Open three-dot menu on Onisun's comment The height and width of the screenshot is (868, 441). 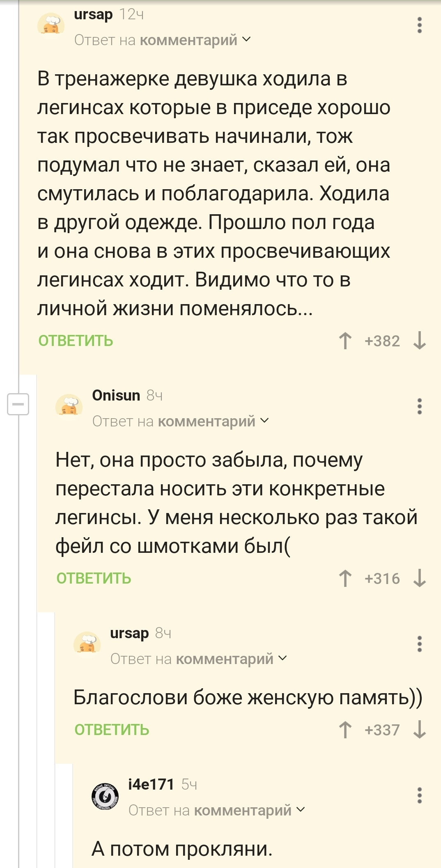point(419,406)
